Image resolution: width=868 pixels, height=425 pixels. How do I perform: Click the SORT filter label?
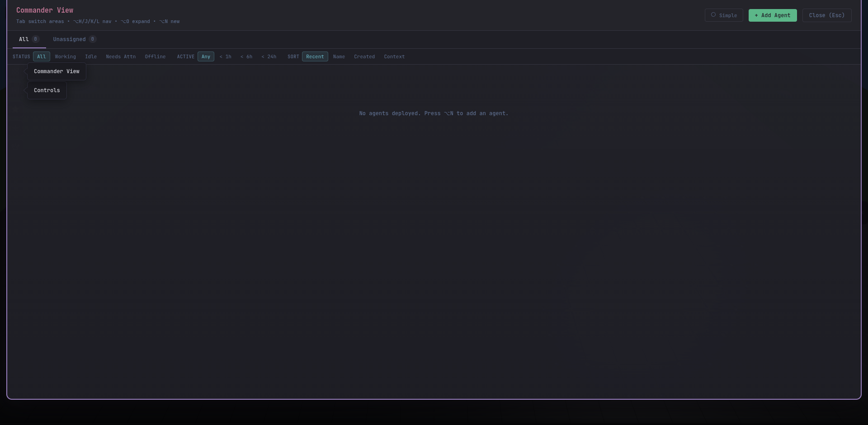tap(293, 56)
